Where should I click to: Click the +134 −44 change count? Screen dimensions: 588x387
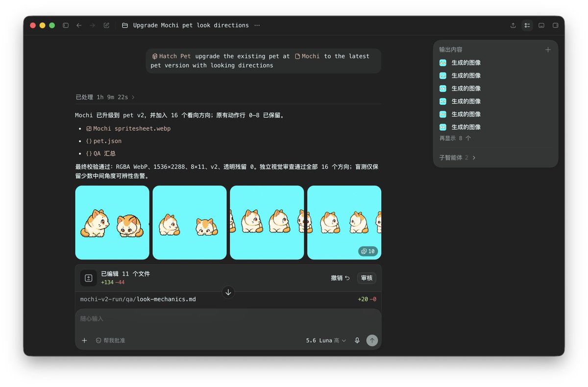tap(113, 282)
